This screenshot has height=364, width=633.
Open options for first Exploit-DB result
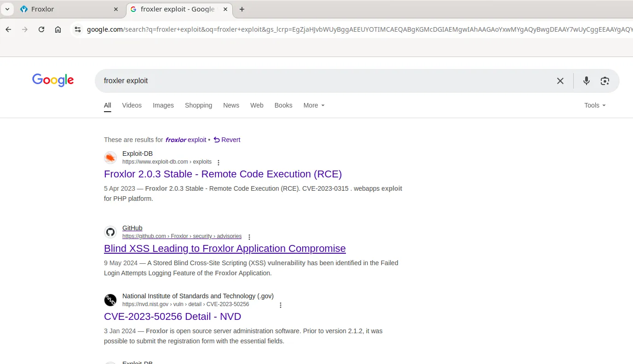click(x=219, y=162)
